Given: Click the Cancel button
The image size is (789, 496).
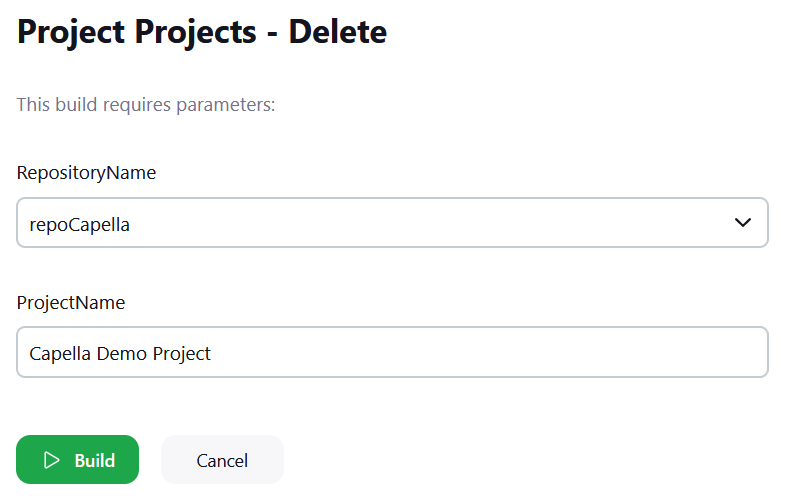Looking at the screenshot, I should tap(222, 460).
